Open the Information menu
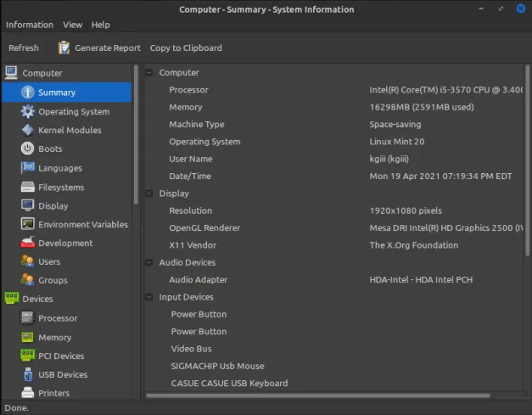Image resolution: width=532 pixels, height=415 pixels. (30, 25)
